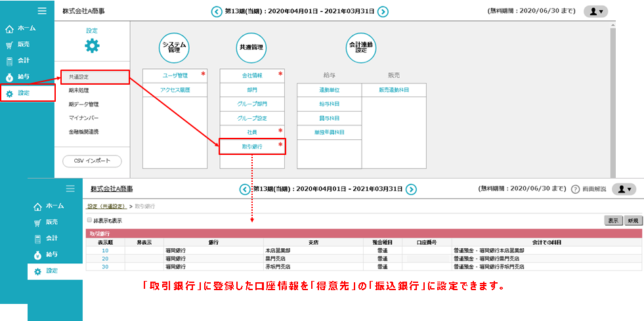Viewport: 644px width, 321px height.
Task: Click the CSV インポート button
Action: [92, 161]
